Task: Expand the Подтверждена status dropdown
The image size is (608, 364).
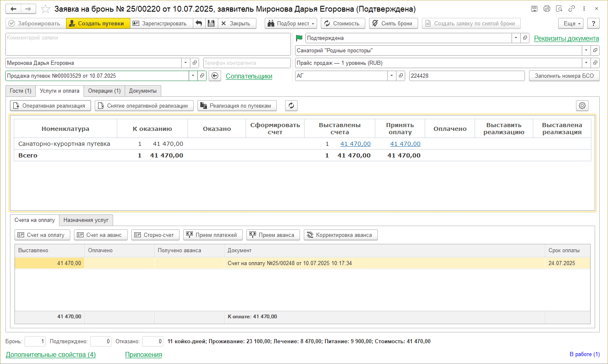Action: (x=516, y=38)
